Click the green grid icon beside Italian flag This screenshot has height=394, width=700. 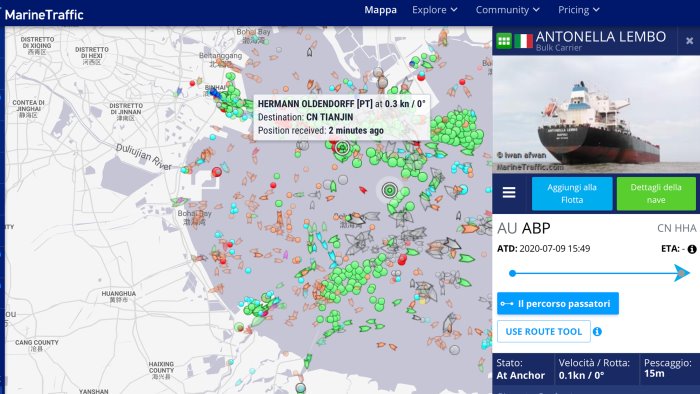coord(504,41)
